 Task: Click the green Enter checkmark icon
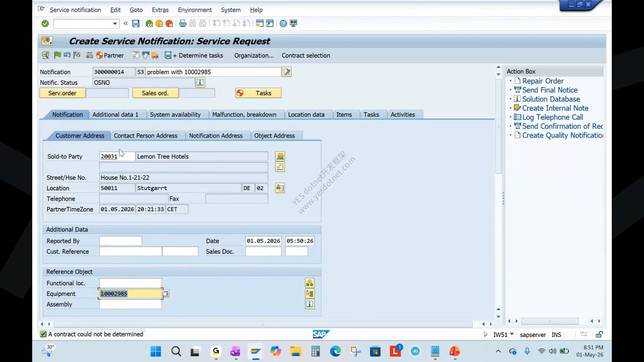coord(45,23)
